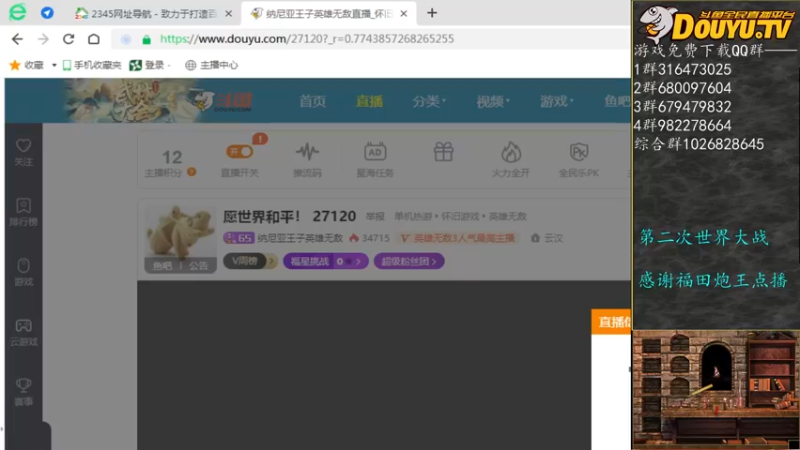The image size is (800, 450).
Task: Click the green lock security icon
Action: [146, 39]
